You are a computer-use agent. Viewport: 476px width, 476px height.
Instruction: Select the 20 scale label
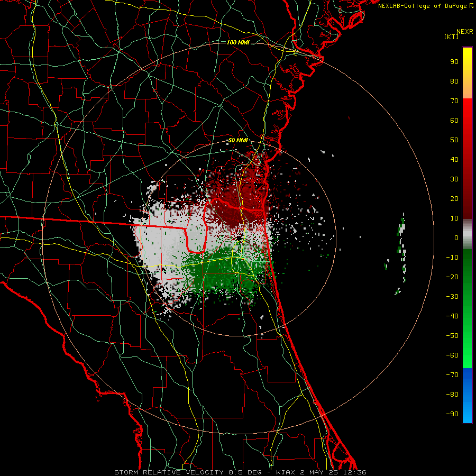454,198
